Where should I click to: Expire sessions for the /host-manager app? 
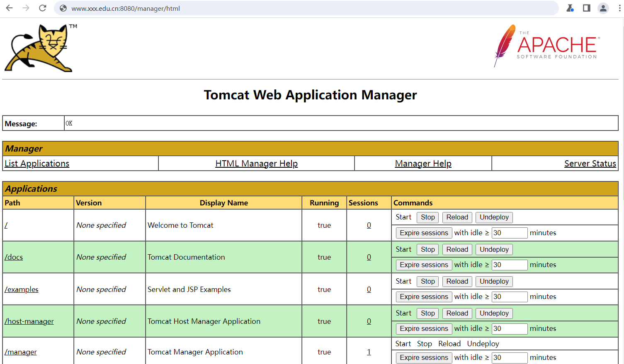pyautogui.click(x=424, y=329)
